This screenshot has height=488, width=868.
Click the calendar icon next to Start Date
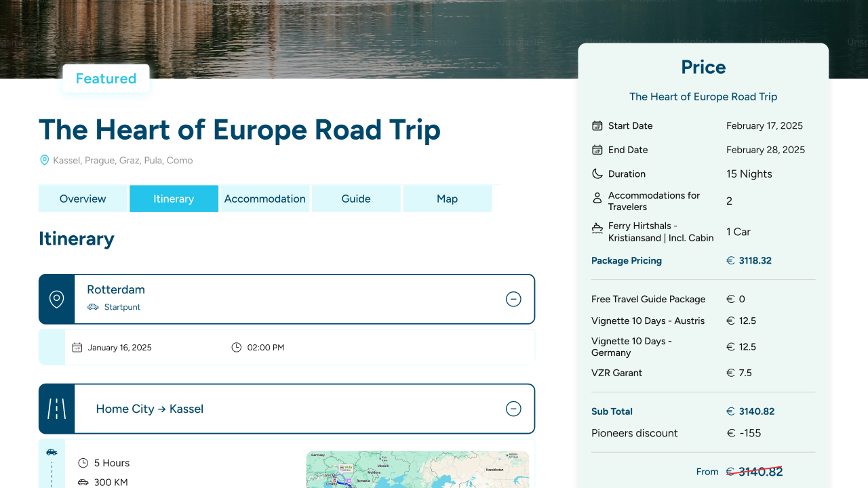[x=597, y=126]
